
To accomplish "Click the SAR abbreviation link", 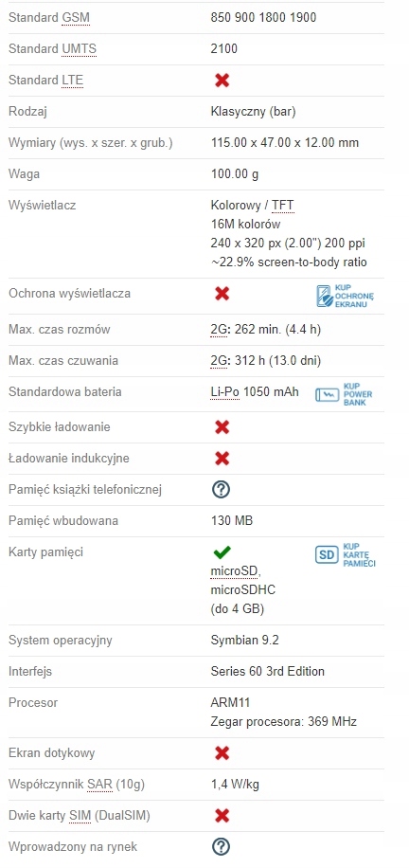I will tap(99, 785).
